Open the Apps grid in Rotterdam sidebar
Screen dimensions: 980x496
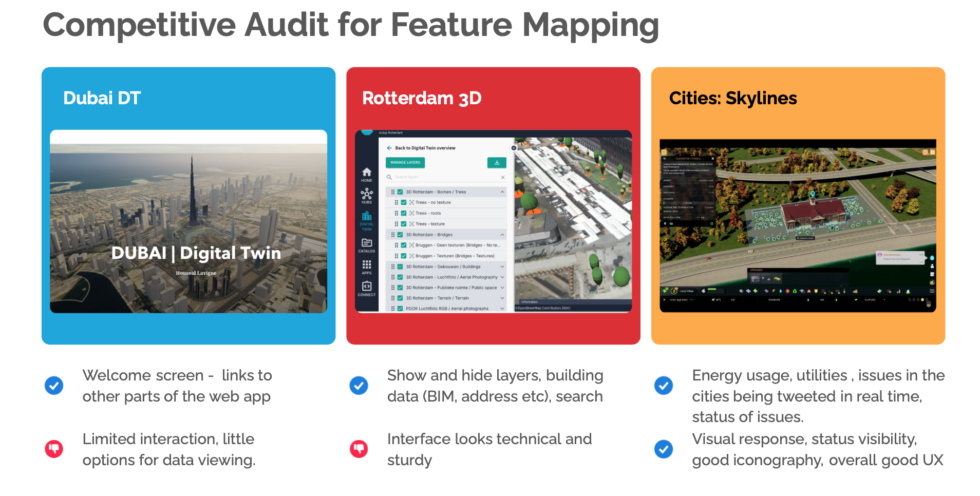(x=366, y=267)
